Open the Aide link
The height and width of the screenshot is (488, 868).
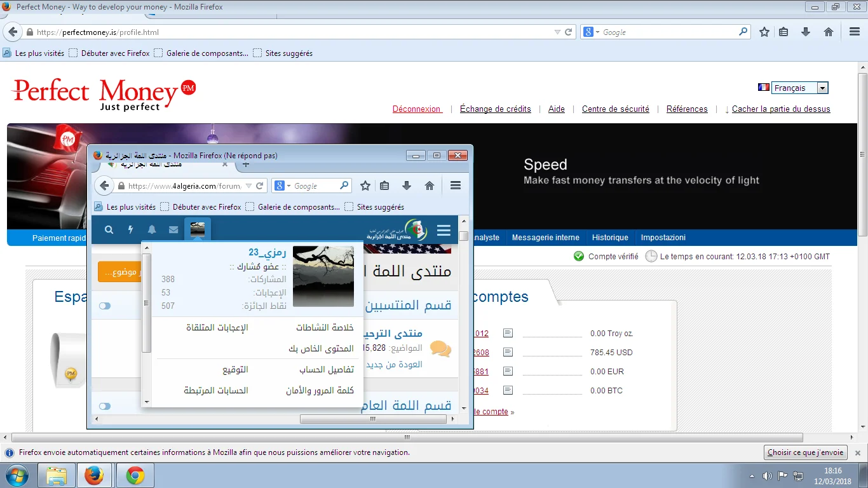coord(557,109)
